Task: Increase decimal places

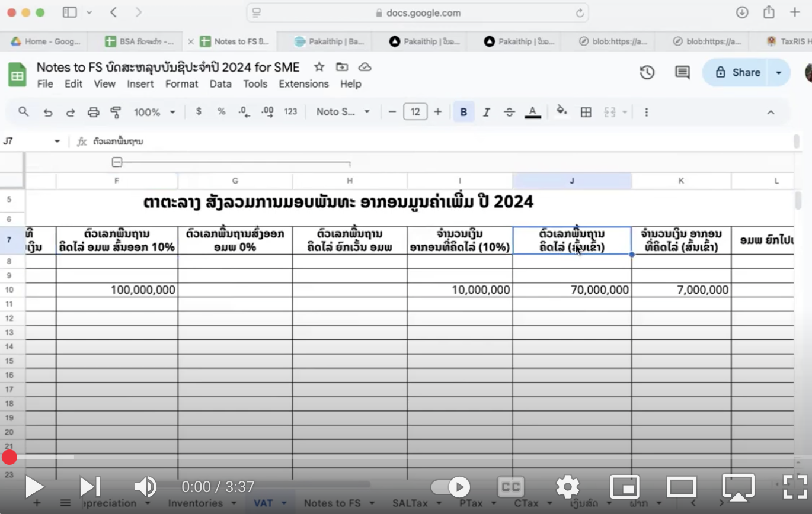Action: (x=267, y=111)
